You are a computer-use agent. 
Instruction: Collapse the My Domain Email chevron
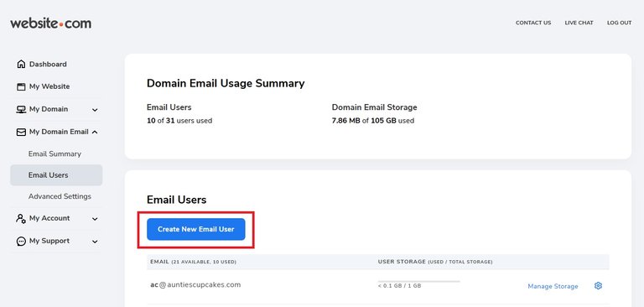(x=95, y=132)
